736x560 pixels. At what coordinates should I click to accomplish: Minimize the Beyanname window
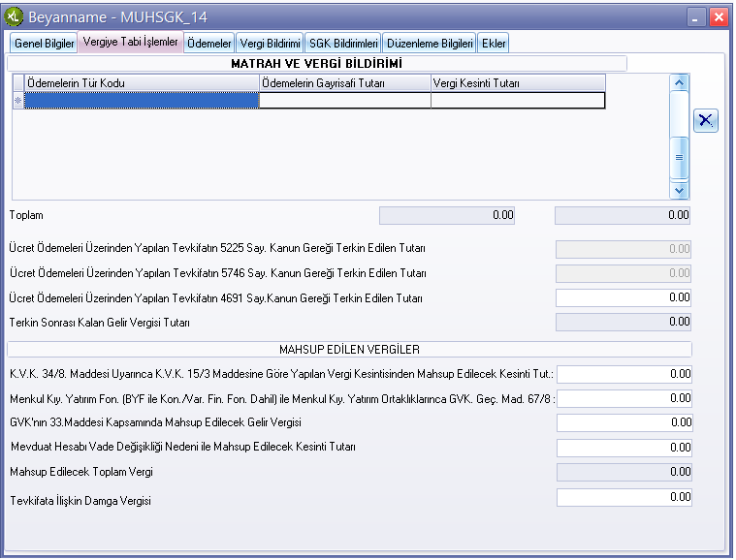(696, 16)
